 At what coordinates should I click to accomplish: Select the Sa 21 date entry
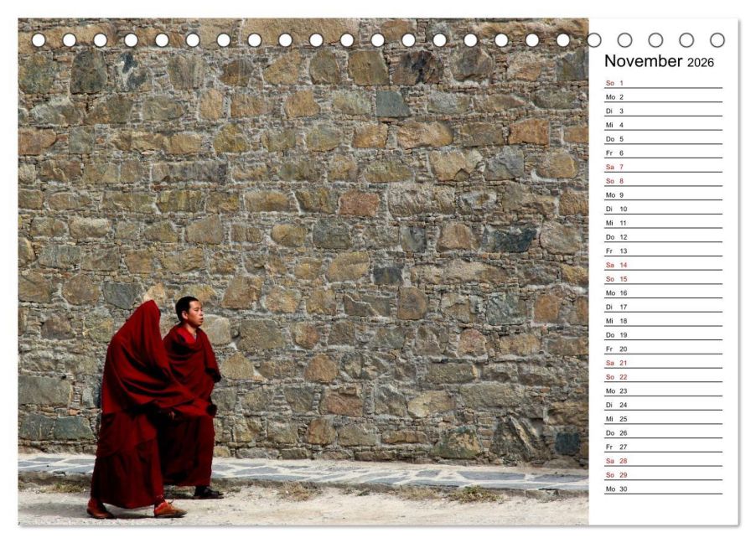(x=664, y=363)
